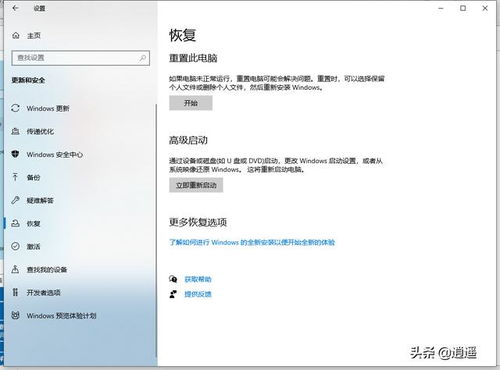500x370 pixels.
Task: Click the 更多恢复选项 heading
Action: [x=198, y=222]
